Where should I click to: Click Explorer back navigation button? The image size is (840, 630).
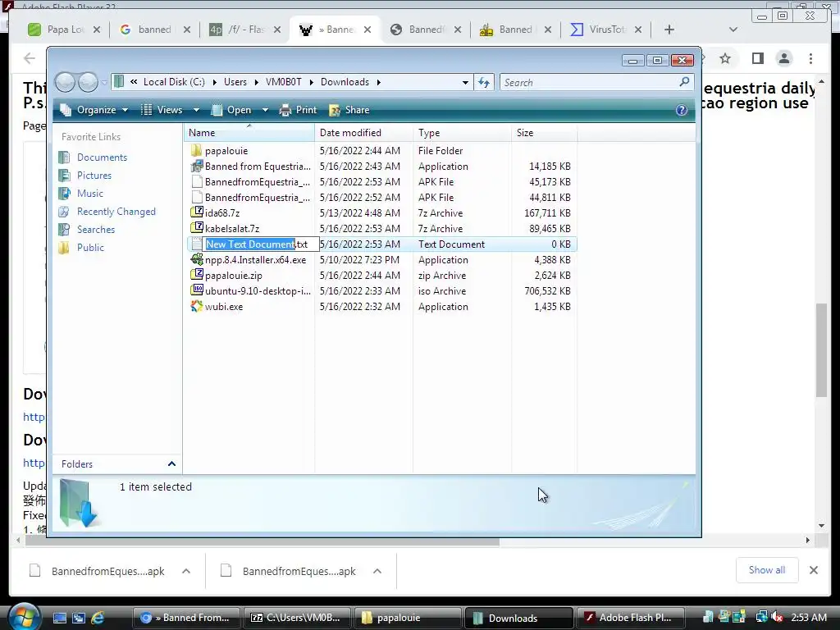66,83
